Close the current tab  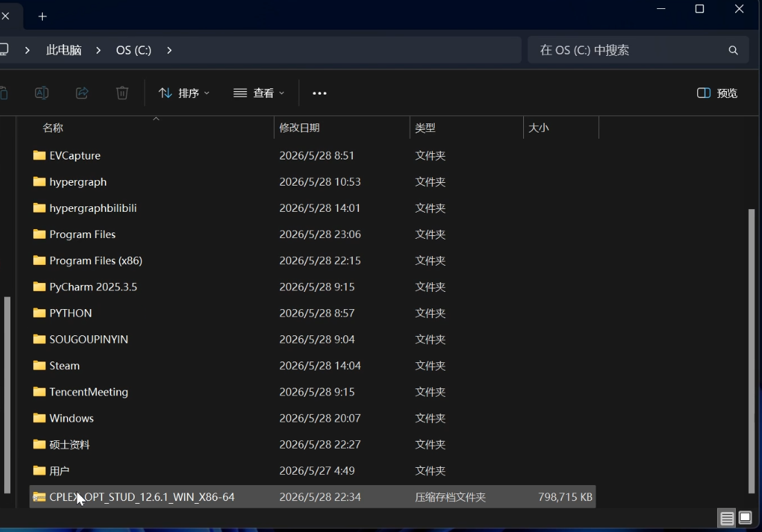pos(6,16)
